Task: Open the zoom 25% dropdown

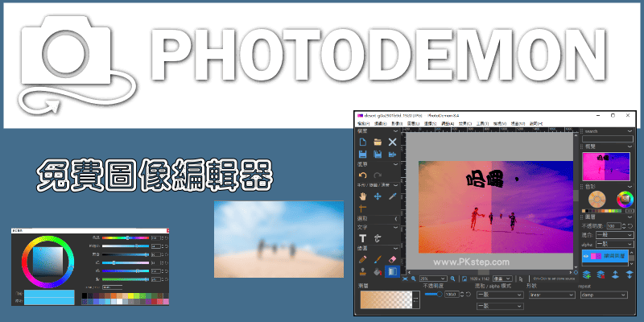Action: click(433, 279)
